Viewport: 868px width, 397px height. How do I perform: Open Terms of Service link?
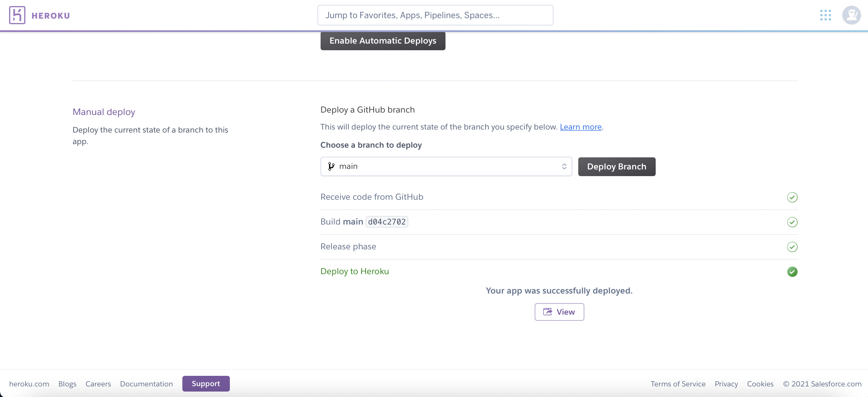(x=678, y=384)
